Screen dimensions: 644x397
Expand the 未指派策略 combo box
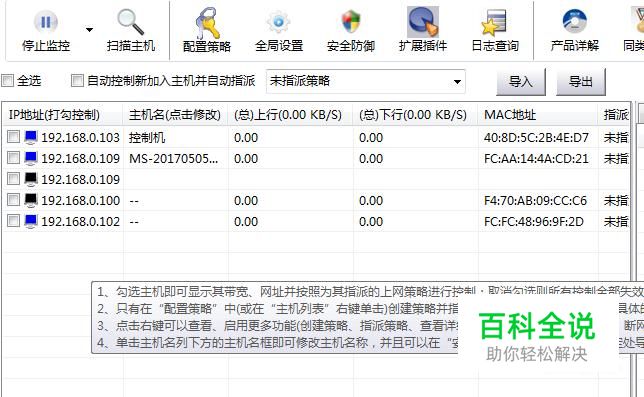pos(457,81)
